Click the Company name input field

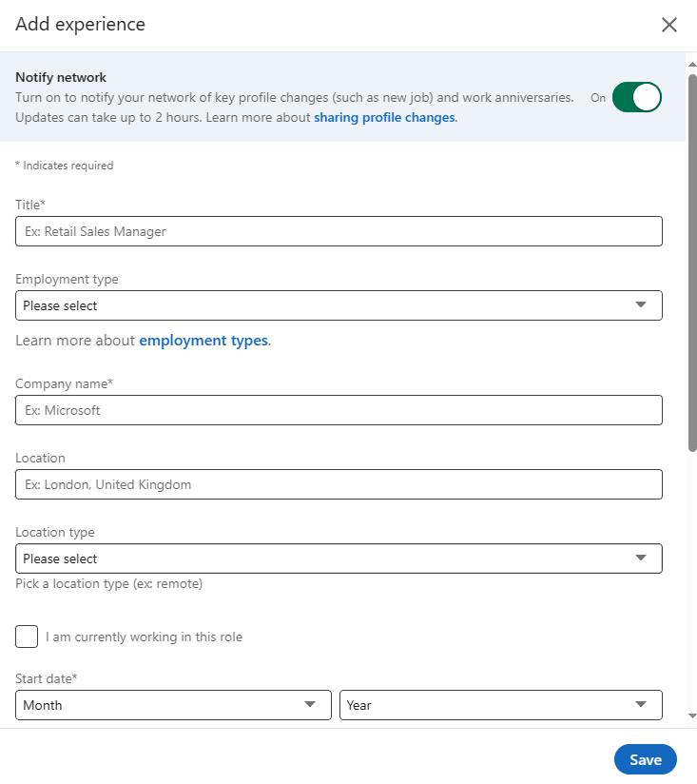coord(339,410)
